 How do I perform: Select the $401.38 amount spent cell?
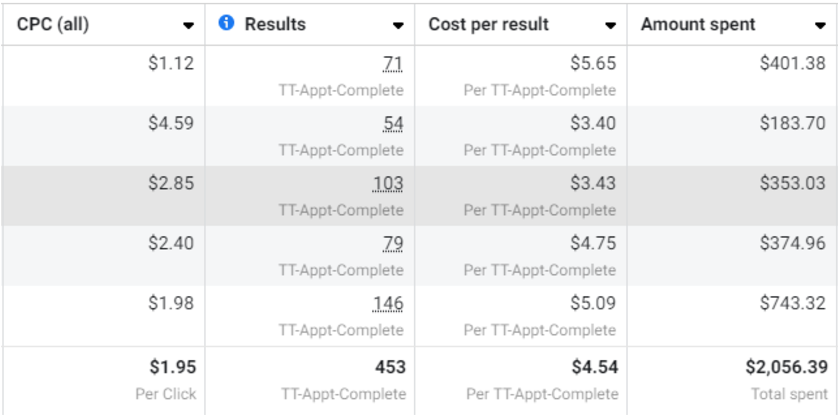792,64
